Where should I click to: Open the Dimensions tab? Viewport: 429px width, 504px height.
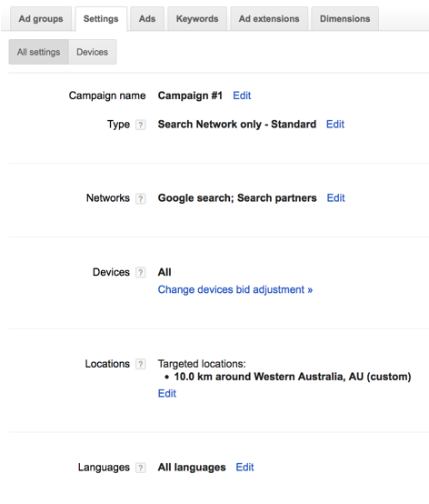point(344,18)
